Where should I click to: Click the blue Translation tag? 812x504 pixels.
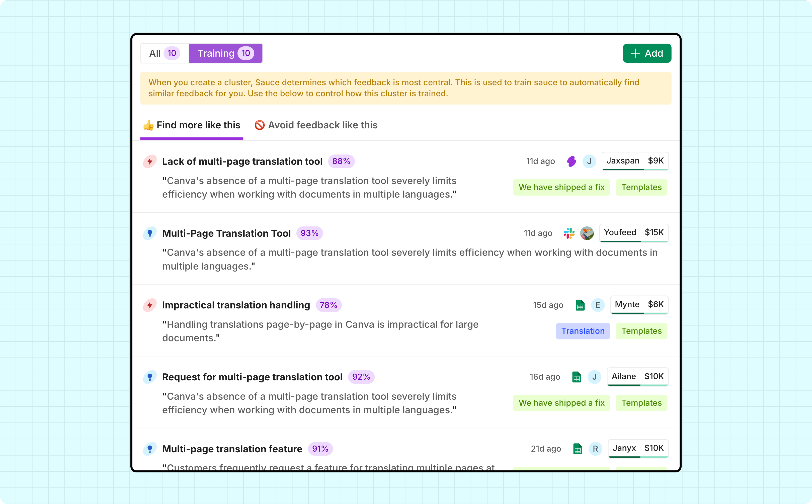pyautogui.click(x=583, y=331)
